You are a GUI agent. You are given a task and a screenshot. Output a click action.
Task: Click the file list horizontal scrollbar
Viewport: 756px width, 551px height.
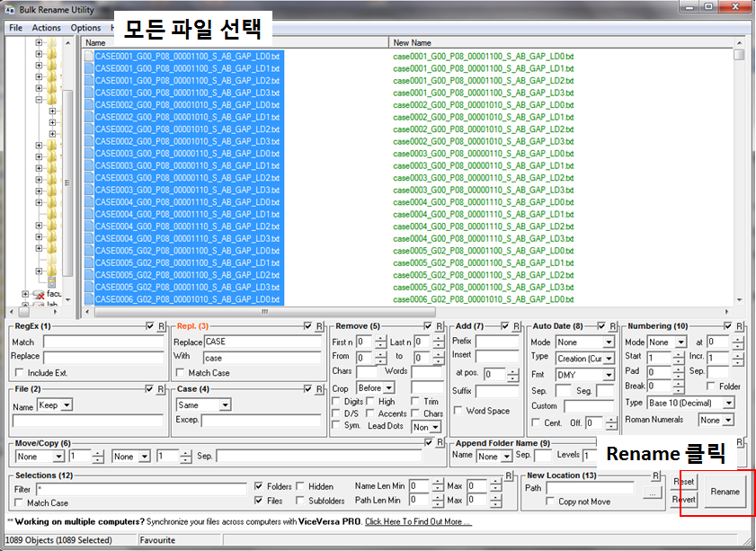click(264, 311)
